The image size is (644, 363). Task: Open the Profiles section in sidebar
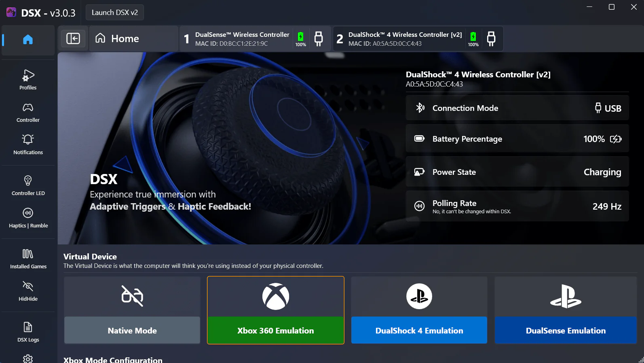pyautogui.click(x=28, y=80)
